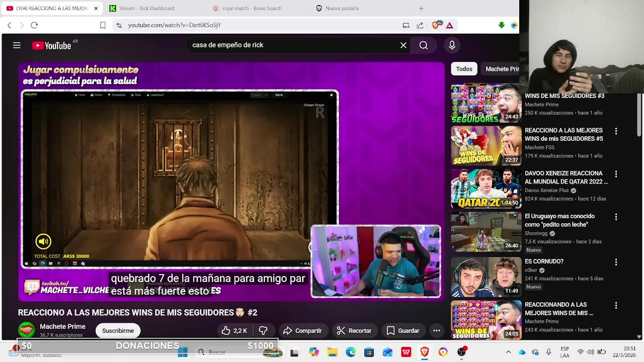Click the Compartir button

(x=302, y=330)
